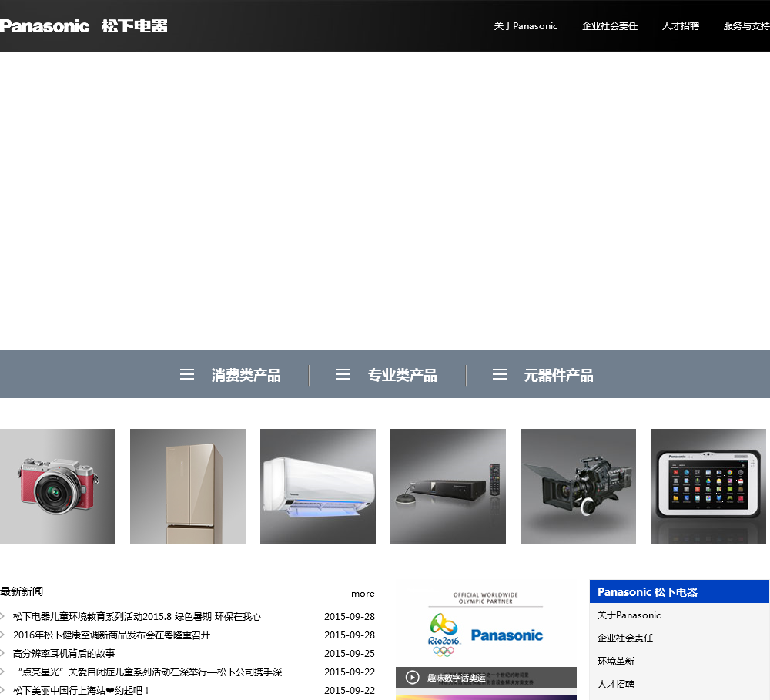Expand the 专业类产品 category
Image resolution: width=770 pixels, height=700 pixels.
point(402,375)
